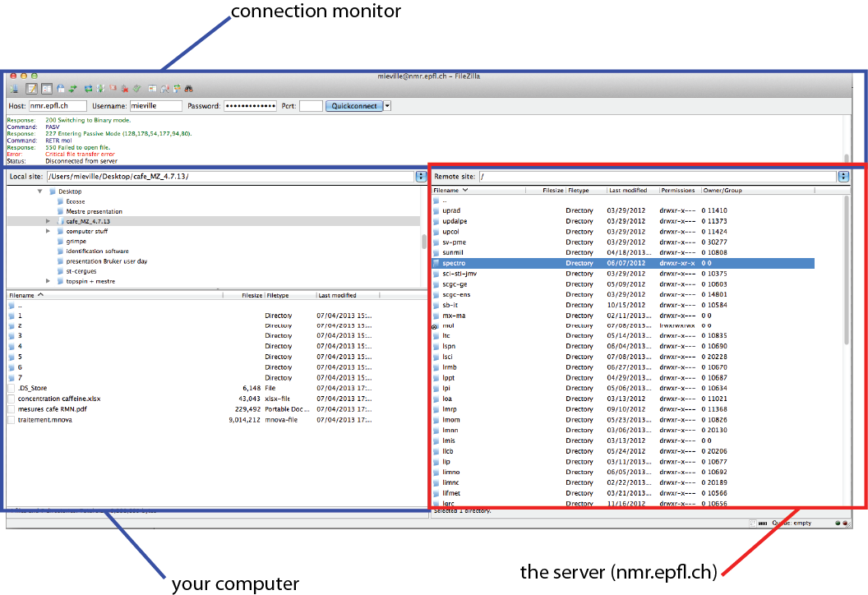Viewport: 868px width, 595px height.
Task: Select the lspn remote directory
Action: coord(623,346)
